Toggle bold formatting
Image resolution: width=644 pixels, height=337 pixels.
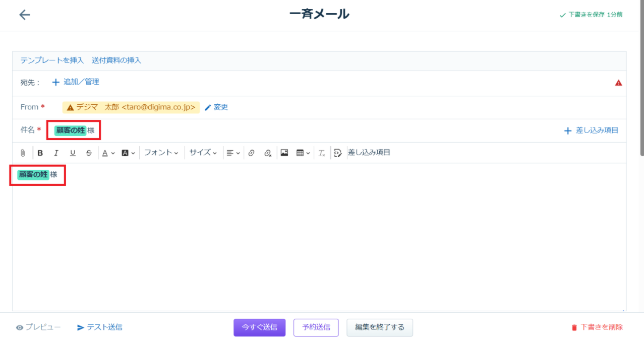point(40,153)
